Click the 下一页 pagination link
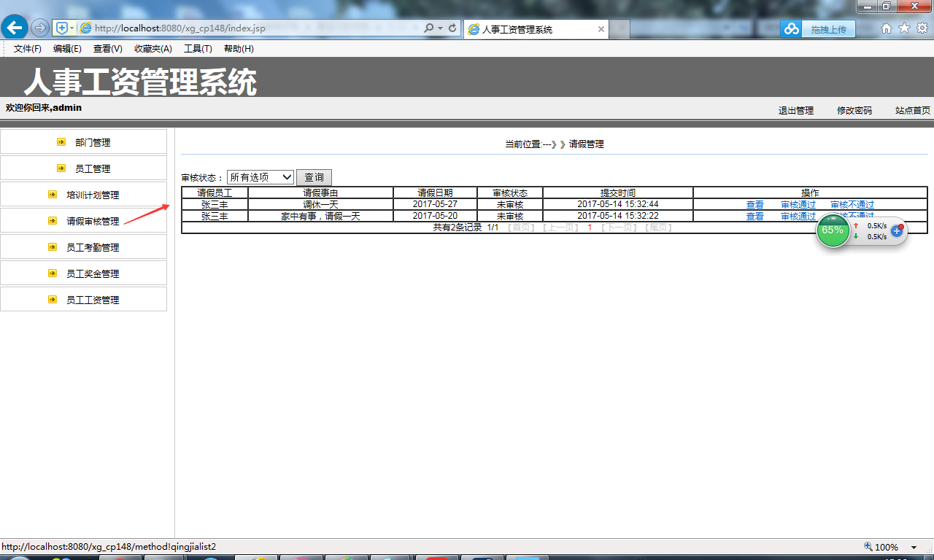The height and width of the screenshot is (560, 934). coord(620,227)
